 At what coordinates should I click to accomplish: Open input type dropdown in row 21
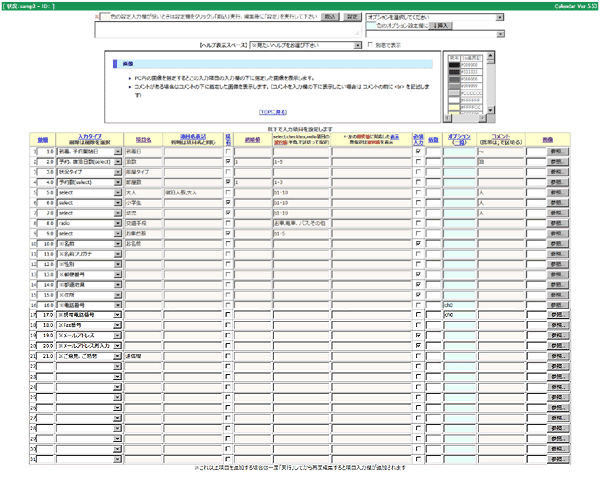click(x=89, y=356)
